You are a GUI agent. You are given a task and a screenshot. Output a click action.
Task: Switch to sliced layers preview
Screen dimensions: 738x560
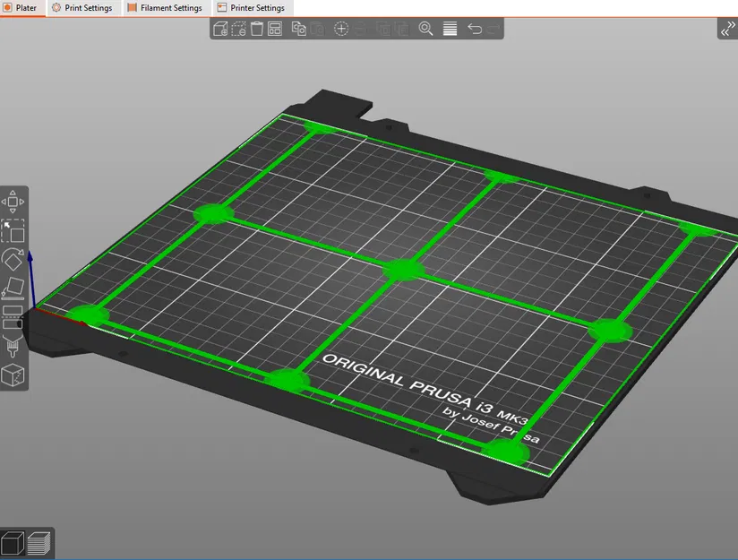tap(39, 543)
